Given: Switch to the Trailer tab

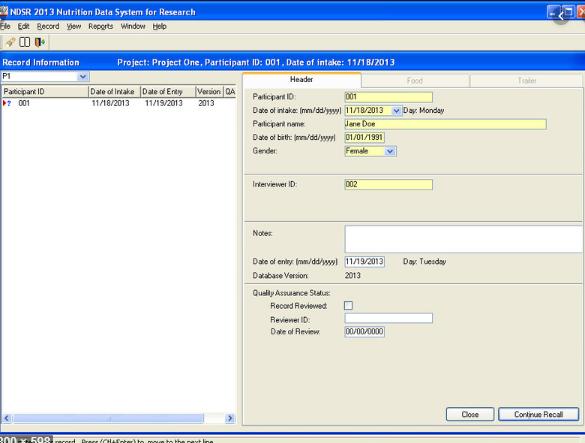Looking at the screenshot, I should [527, 81].
